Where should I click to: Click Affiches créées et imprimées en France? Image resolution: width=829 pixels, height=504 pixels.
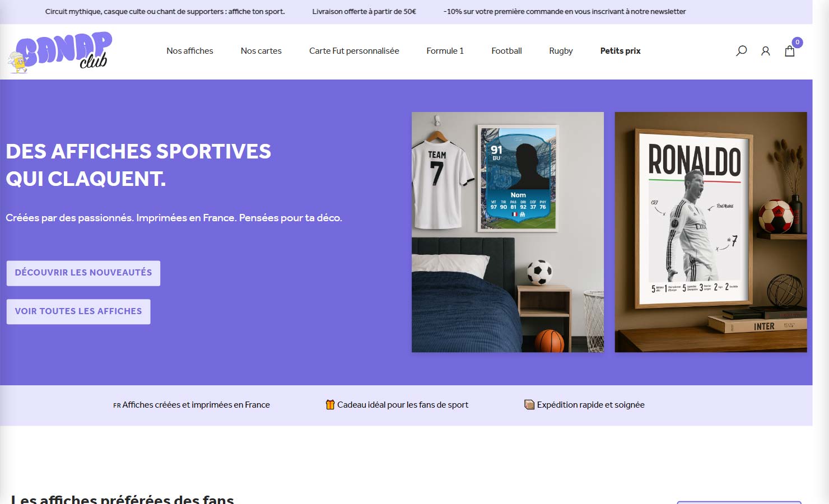tap(196, 405)
